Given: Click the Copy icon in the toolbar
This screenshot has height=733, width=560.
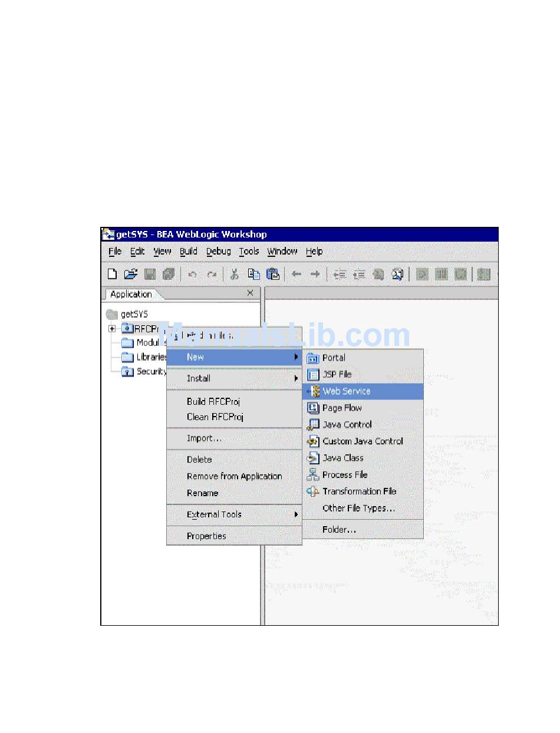Looking at the screenshot, I should coord(253,274).
